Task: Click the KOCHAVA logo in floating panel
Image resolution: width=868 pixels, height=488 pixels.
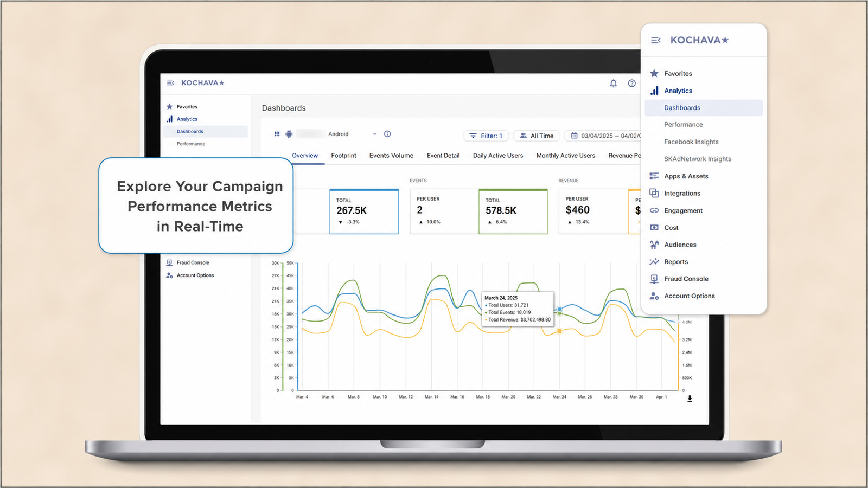Action: coord(699,40)
